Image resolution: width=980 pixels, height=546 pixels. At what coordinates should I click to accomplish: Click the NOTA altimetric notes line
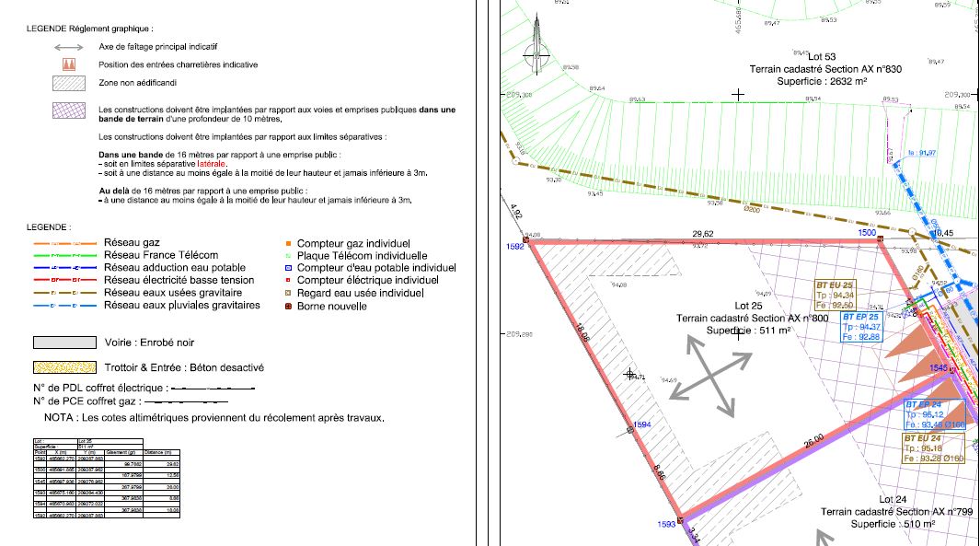pos(213,418)
